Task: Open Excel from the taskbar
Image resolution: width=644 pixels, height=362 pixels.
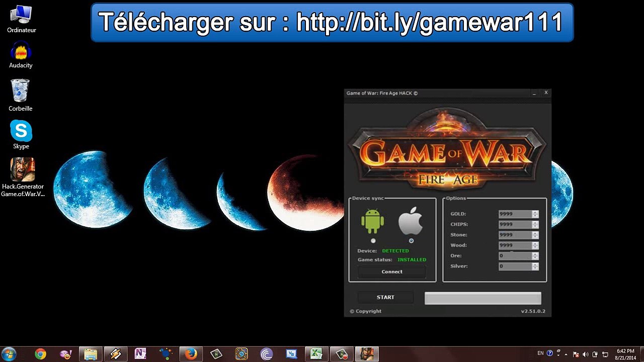Action: (x=316, y=354)
